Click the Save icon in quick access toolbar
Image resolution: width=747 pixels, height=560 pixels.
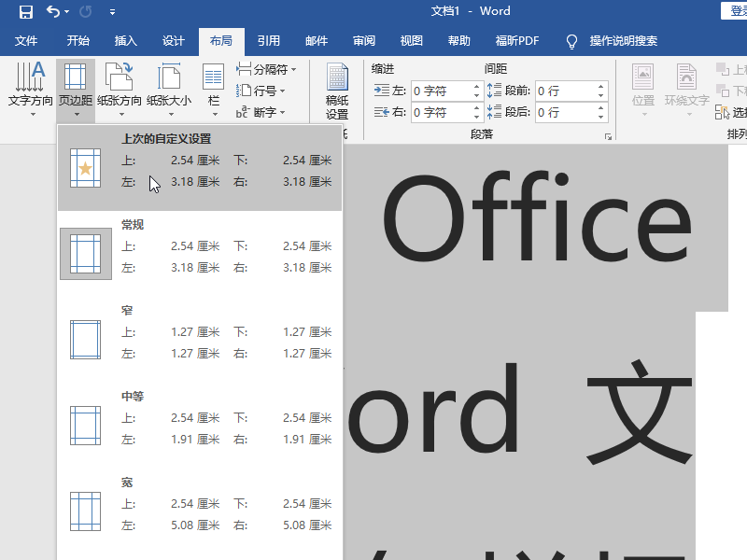coord(26,11)
